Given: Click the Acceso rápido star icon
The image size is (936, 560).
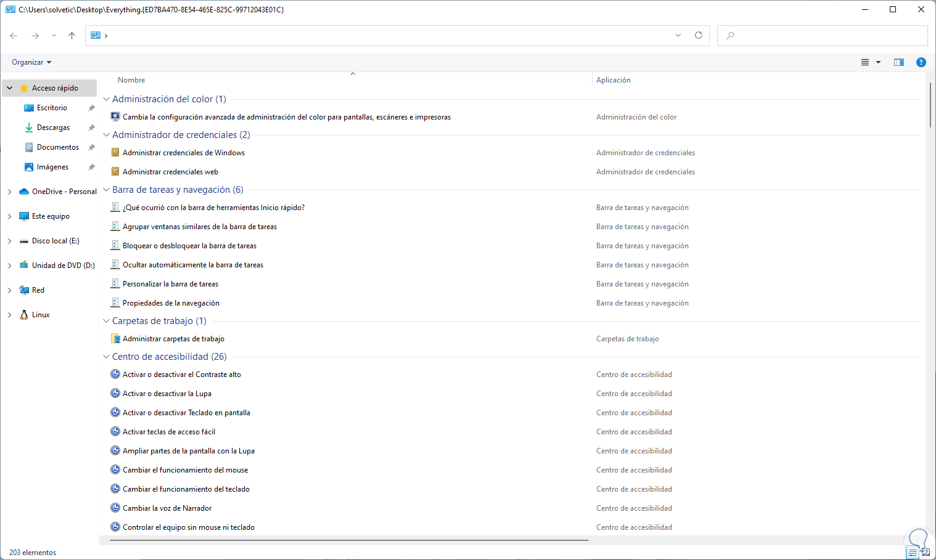Looking at the screenshot, I should [x=24, y=88].
